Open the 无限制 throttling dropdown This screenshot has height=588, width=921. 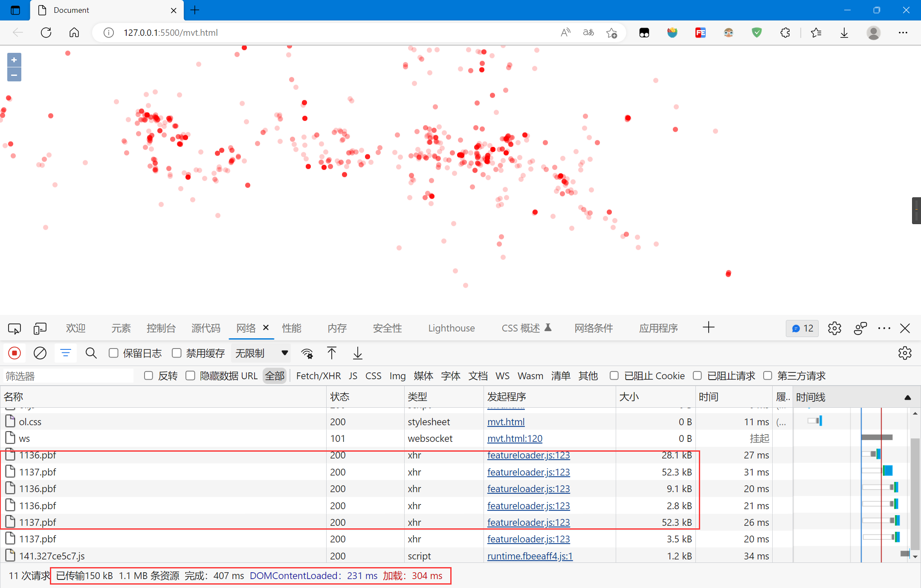[x=261, y=353]
